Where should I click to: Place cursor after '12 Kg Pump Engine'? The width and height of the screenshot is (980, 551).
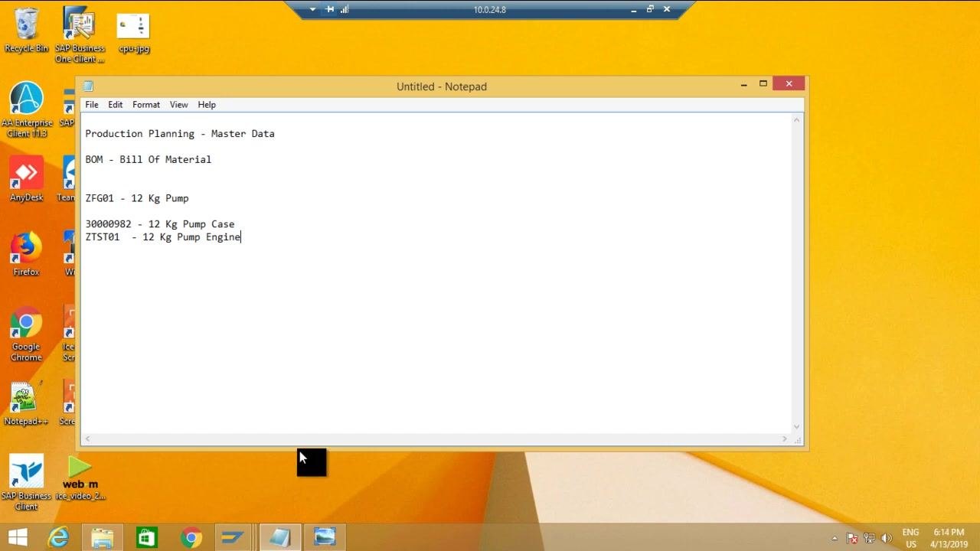241,237
